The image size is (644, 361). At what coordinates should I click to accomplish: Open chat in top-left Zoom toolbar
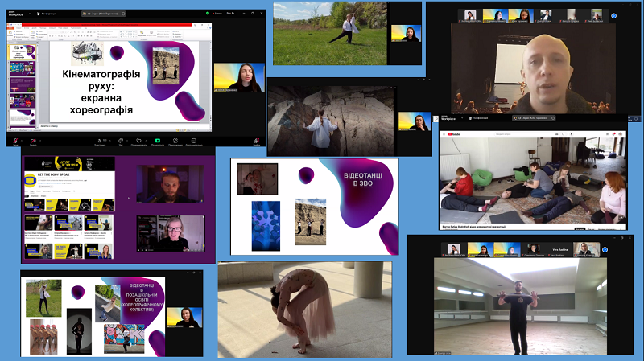click(121, 142)
